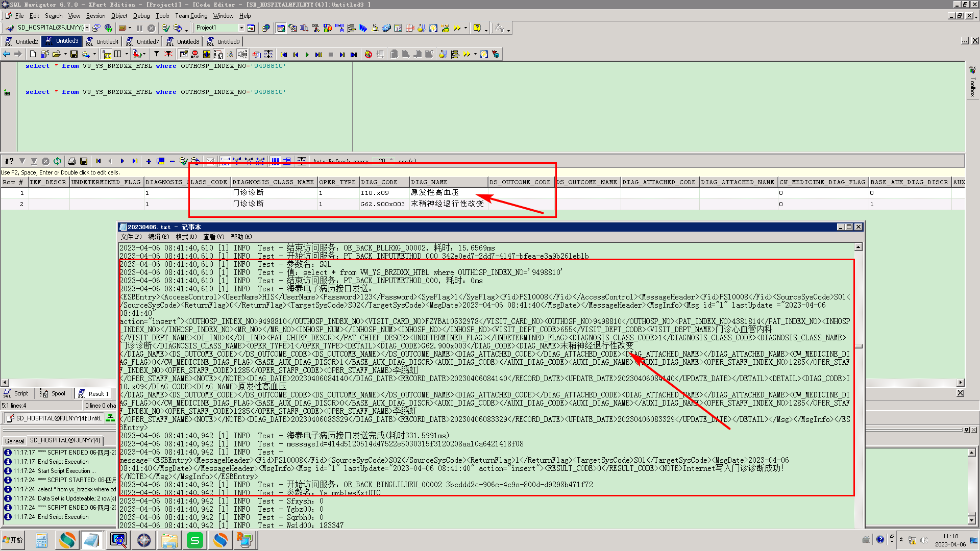Toggle the single-record form view button
The image size is (980, 551).
[x=287, y=161]
